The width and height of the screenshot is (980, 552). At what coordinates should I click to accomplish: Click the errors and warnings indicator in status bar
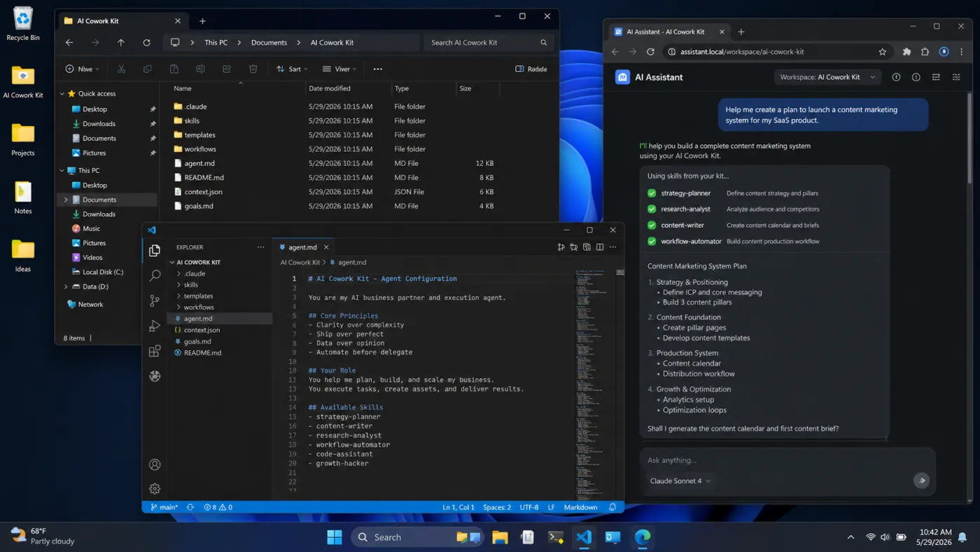(218, 507)
